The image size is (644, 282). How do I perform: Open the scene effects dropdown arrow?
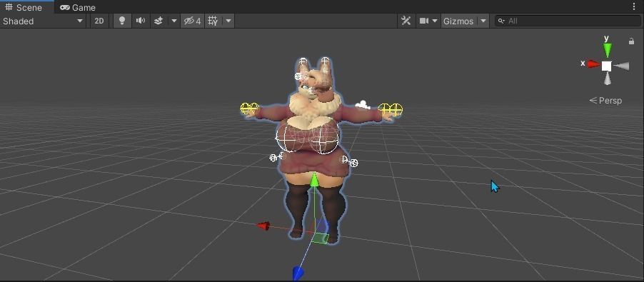point(174,21)
